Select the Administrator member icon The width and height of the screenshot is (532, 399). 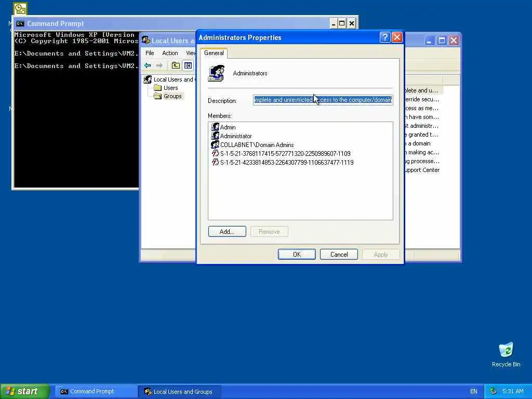[x=215, y=136]
